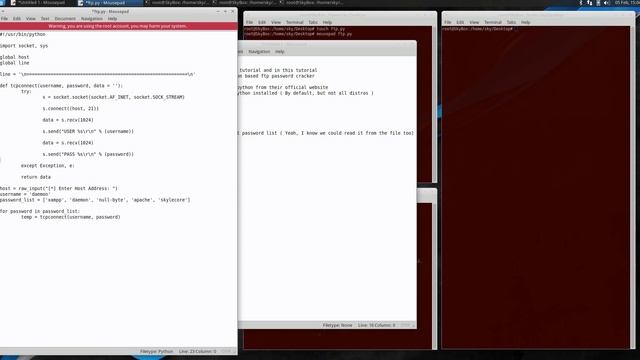Open Help menu in middle terminal window
The height and width of the screenshot is (360, 640).
point(327,22)
